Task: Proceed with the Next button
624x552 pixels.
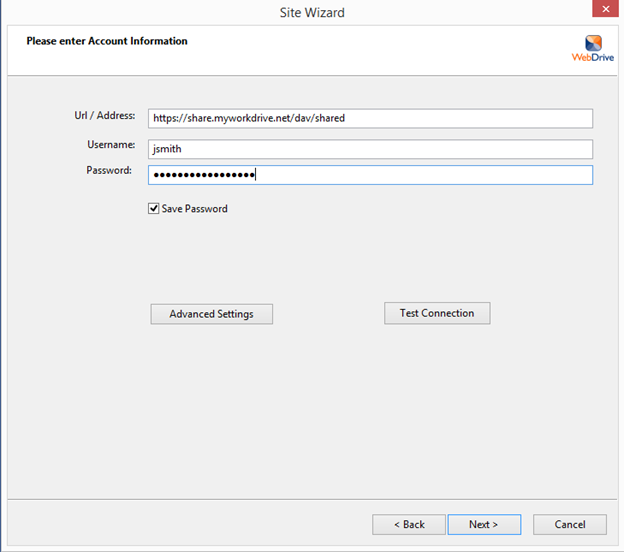Action: (484, 524)
